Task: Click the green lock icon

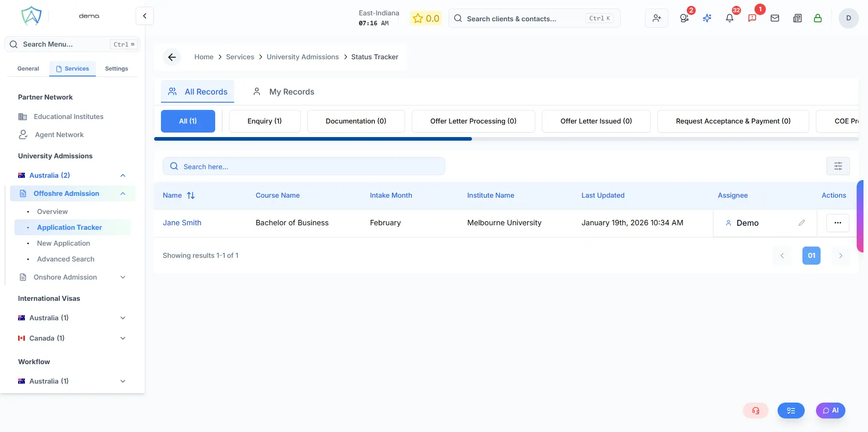Action: 818,18
